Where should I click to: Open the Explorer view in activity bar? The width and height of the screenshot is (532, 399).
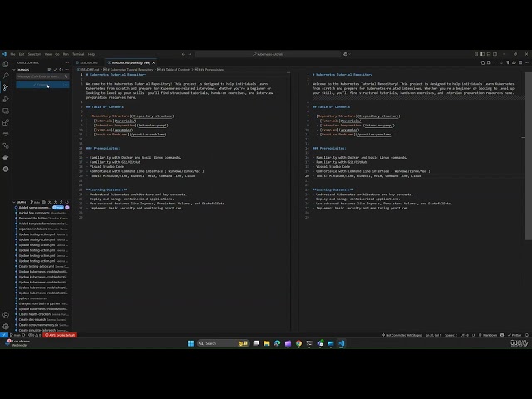tap(6, 64)
